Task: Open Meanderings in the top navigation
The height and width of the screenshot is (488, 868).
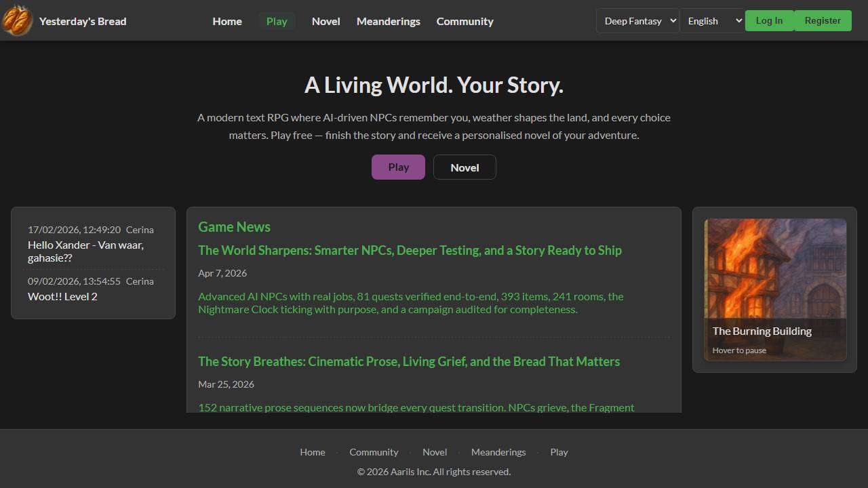Action: (x=389, y=21)
